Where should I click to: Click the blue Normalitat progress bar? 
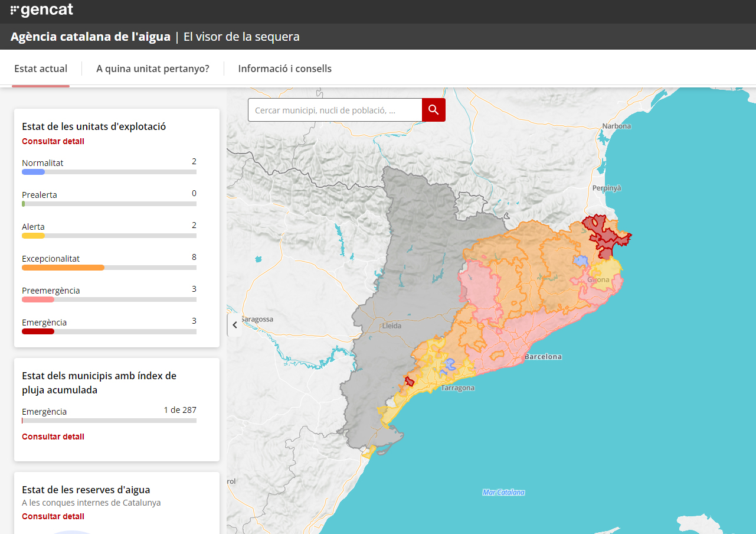pos(109,172)
